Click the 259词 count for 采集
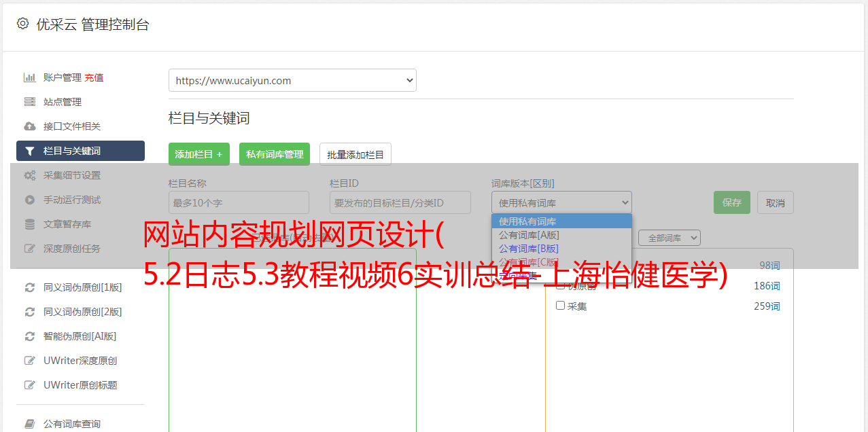Screen dimensions: 868x432 point(767,306)
